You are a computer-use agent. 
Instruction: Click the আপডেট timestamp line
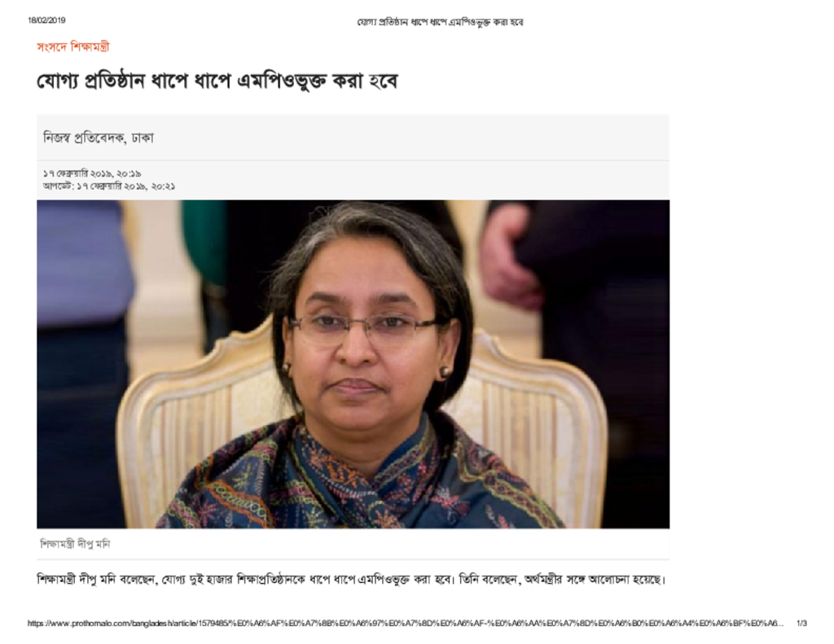click(109, 186)
